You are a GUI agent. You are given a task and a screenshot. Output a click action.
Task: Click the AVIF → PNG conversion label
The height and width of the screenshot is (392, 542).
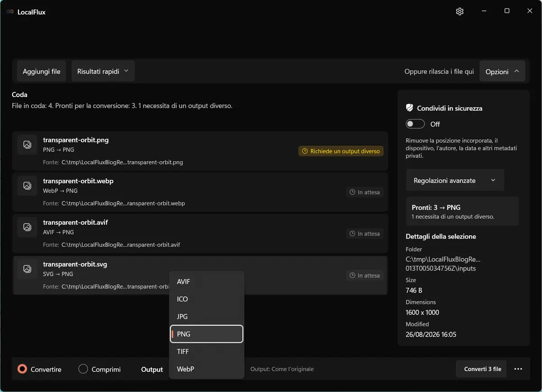click(x=58, y=232)
